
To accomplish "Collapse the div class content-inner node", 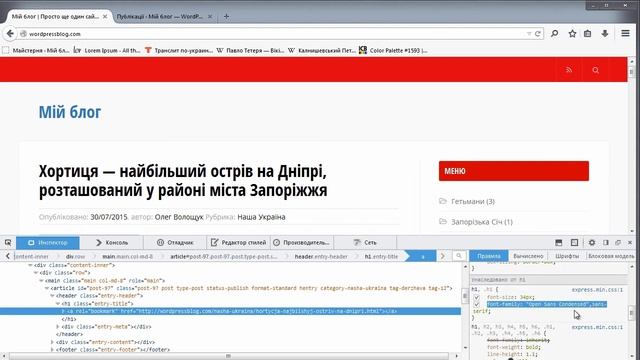I will [30, 265].
